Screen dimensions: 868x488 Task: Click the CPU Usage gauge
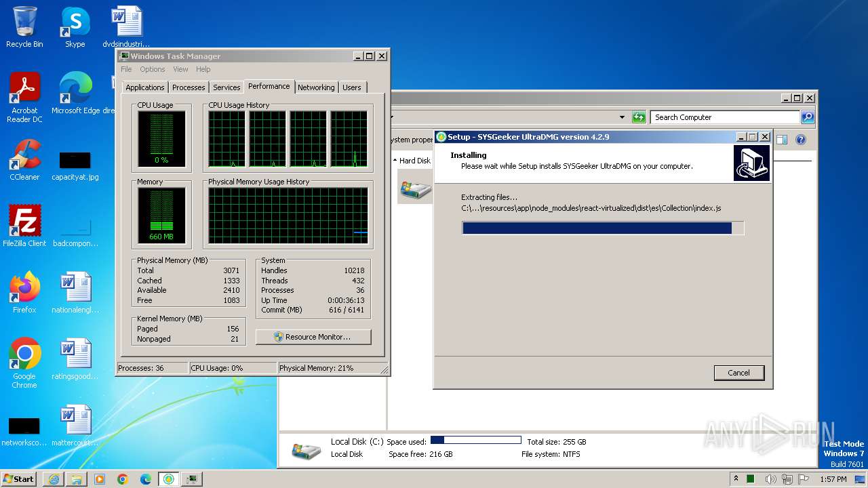coord(161,139)
